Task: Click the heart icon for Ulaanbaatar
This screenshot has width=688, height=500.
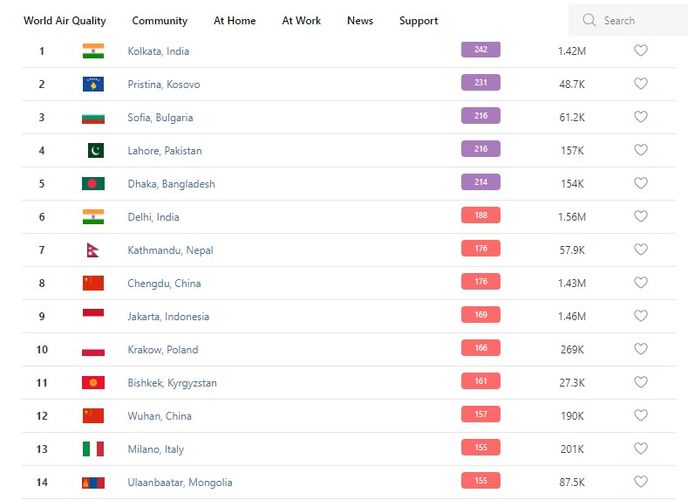Action: click(641, 482)
